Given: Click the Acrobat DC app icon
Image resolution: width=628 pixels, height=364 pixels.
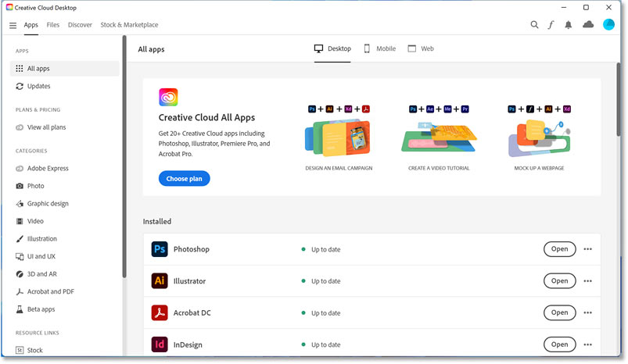Looking at the screenshot, I should 160,312.
